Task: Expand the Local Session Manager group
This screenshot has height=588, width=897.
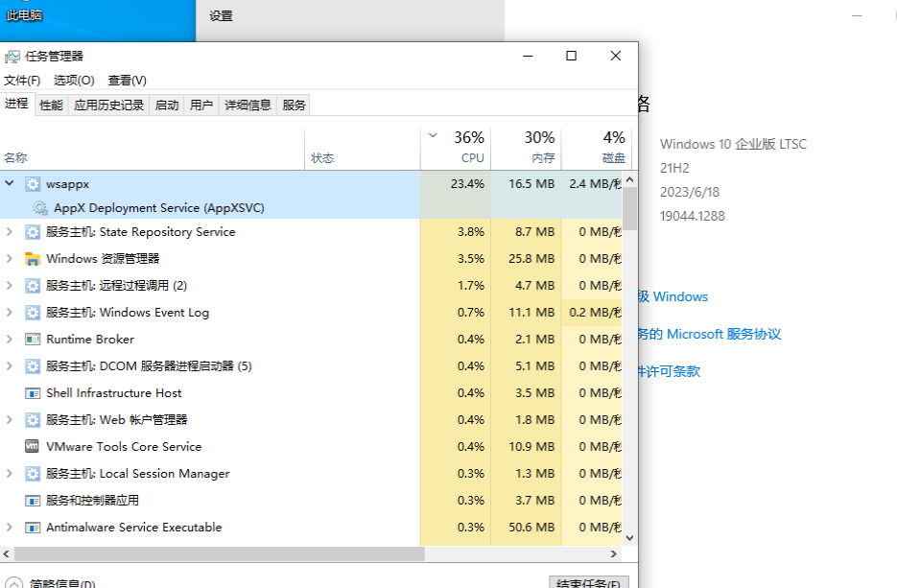Action: tap(10, 474)
